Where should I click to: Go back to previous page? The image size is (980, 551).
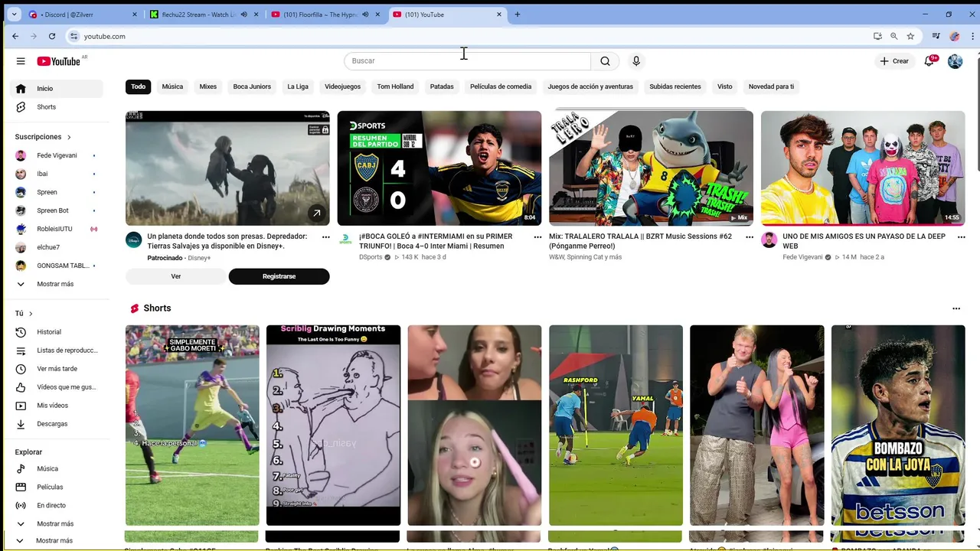click(x=15, y=36)
